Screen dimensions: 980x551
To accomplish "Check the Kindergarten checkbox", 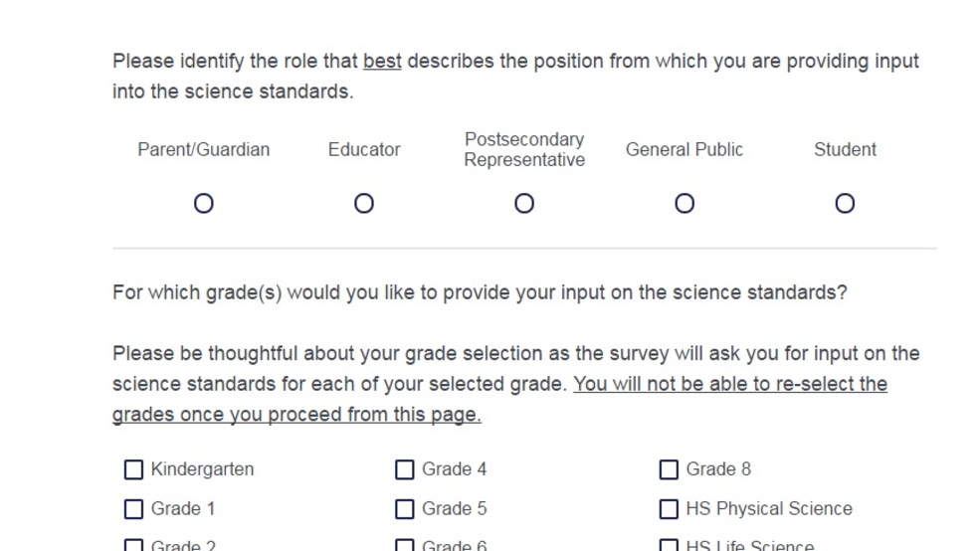I will tap(133, 469).
